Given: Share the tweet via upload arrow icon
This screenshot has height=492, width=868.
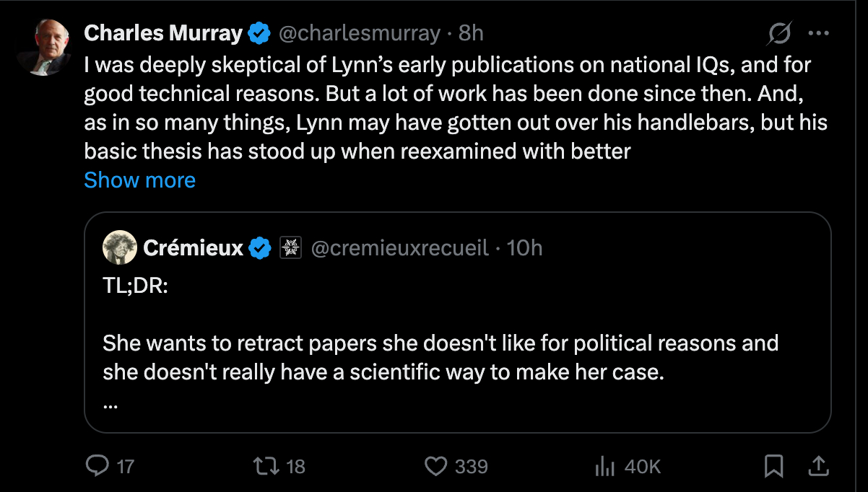Looking at the screenshot, I should 818,466.
